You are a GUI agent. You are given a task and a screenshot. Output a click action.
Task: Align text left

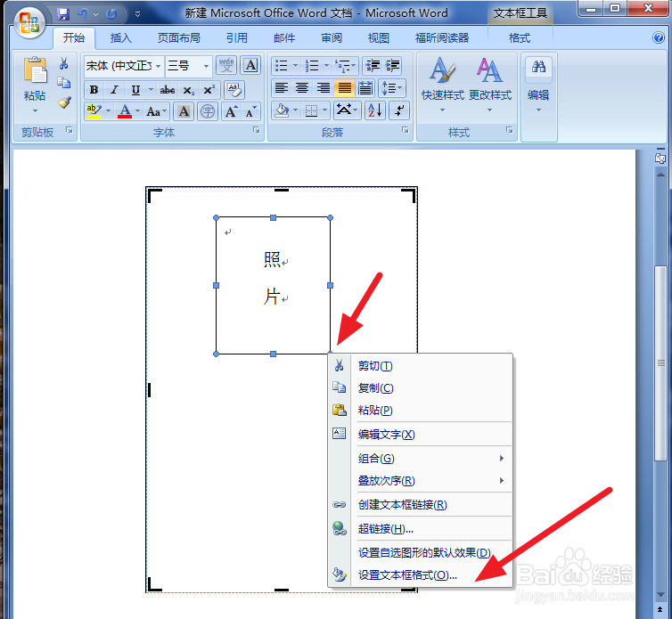click(281, 89)
